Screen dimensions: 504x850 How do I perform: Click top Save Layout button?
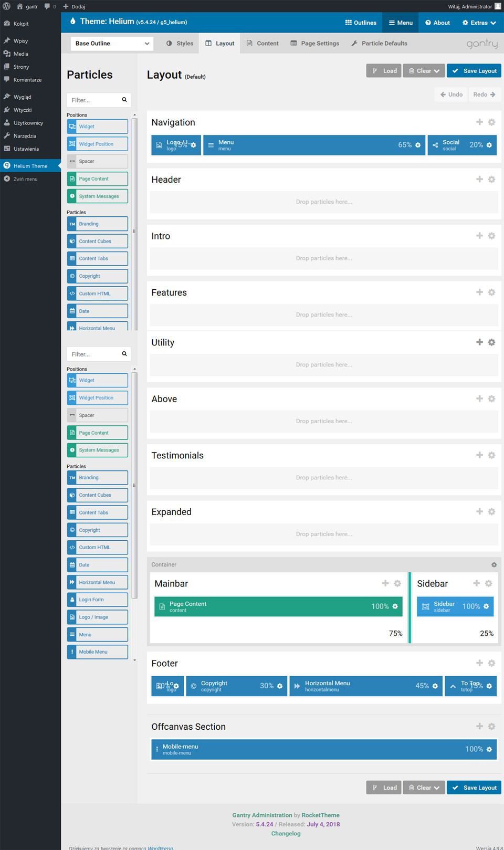pyautogui.click(x=474, y=71)
